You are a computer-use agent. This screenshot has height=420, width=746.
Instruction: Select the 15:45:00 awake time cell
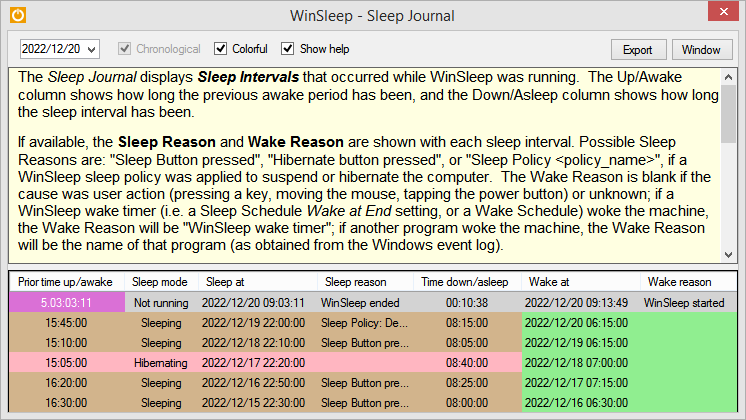(x=67, y=322)
